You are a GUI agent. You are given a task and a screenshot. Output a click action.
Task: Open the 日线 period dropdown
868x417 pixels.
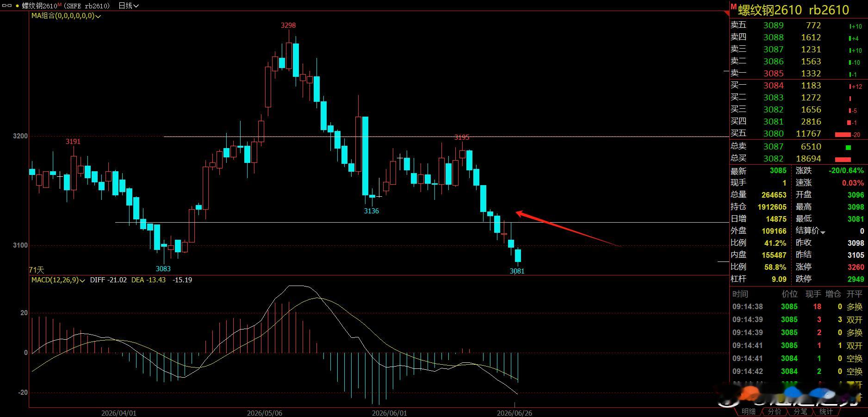point(129,6)
